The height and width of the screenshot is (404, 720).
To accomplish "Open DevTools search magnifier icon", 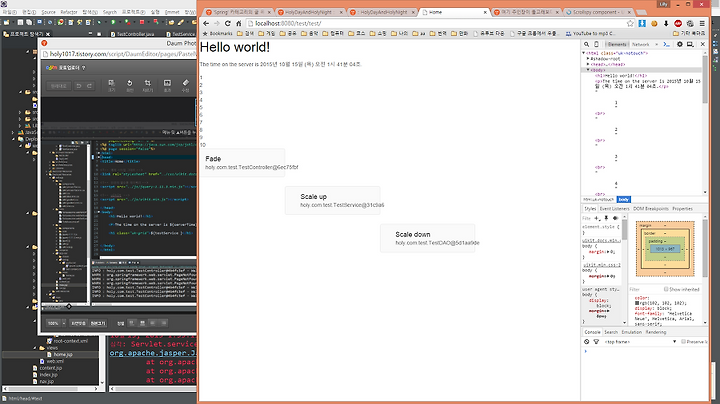I will point(586,44).
